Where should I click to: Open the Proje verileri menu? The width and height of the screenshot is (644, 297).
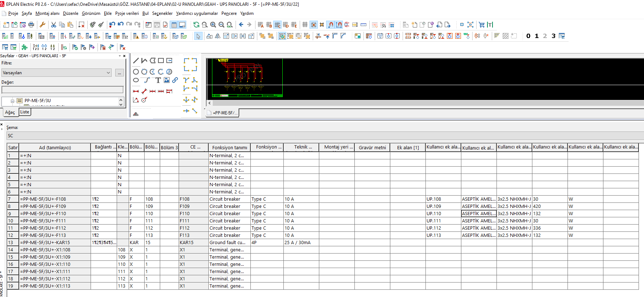point(127,13)
